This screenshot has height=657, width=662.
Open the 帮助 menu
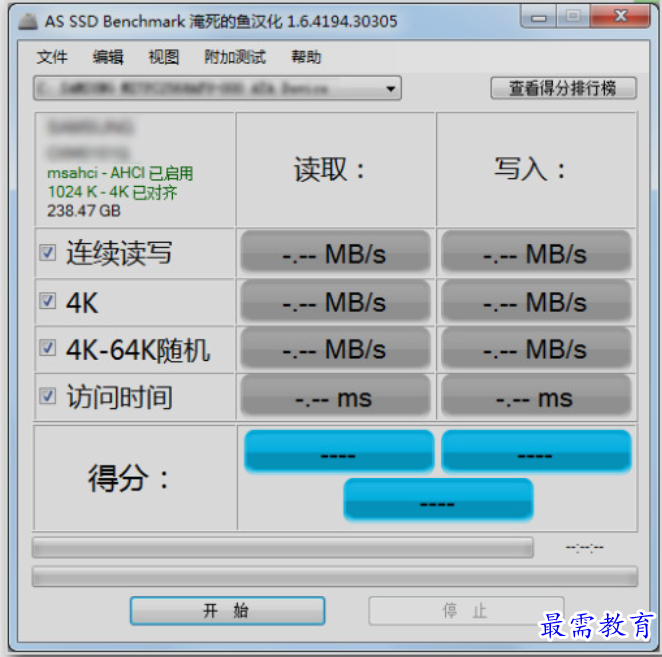[306, 57]
